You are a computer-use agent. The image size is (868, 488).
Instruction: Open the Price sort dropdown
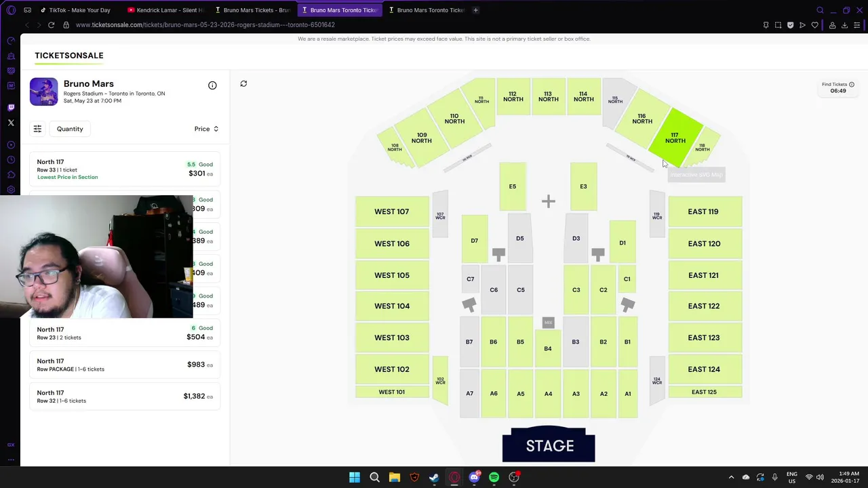tap(206, 129)
